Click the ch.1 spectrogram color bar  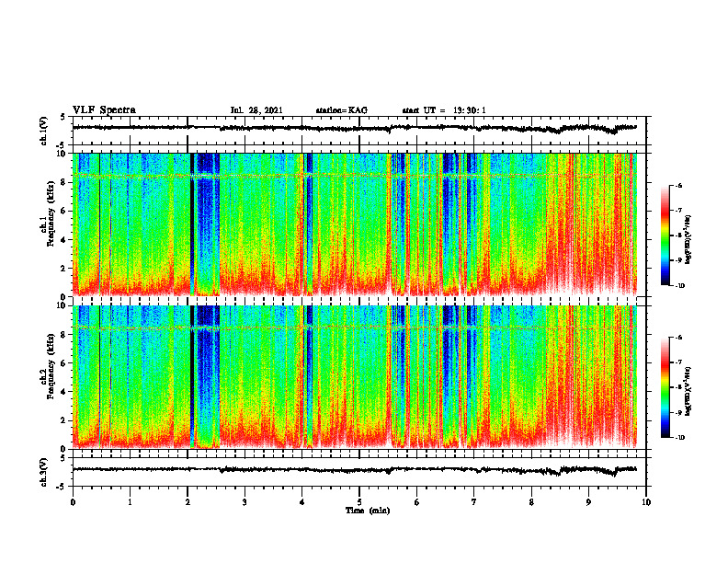point(665,236)
